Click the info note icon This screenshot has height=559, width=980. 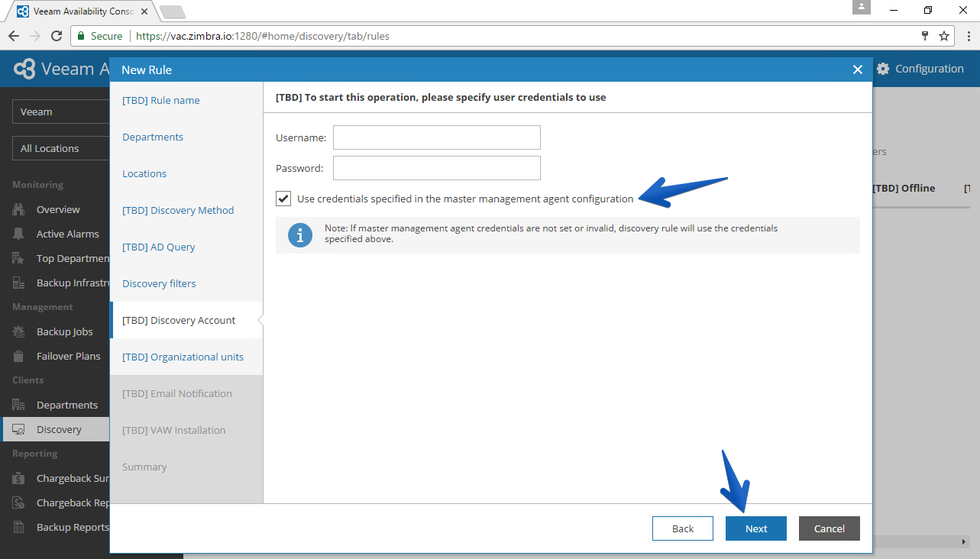click(300, 235)
